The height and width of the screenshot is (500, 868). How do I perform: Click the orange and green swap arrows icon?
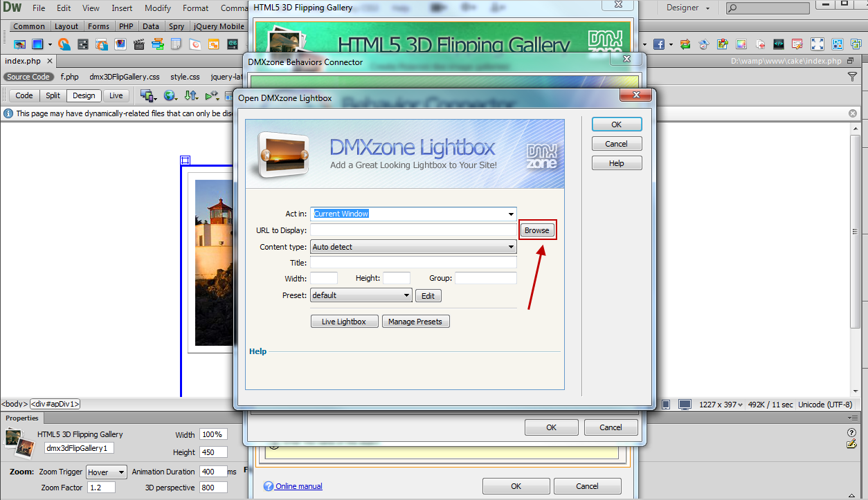[685, 44]
